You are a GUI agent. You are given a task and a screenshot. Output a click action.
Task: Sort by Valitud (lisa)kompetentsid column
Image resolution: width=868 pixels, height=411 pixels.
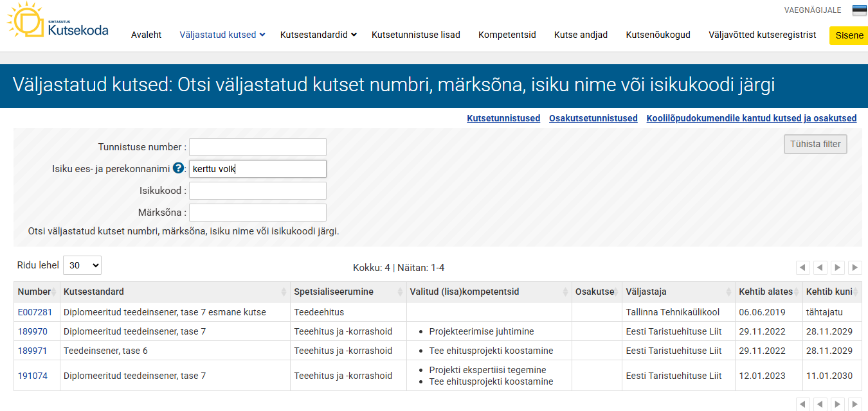(x=489, y=292)
